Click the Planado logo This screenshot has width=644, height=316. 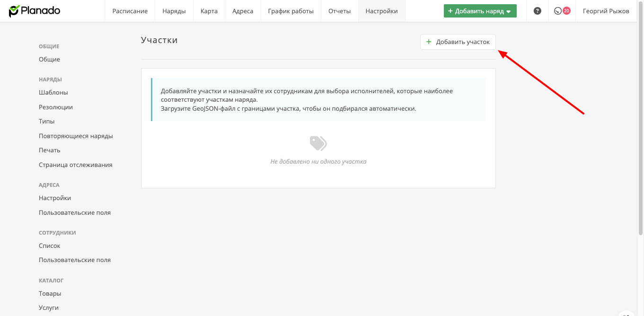point(35,11)
